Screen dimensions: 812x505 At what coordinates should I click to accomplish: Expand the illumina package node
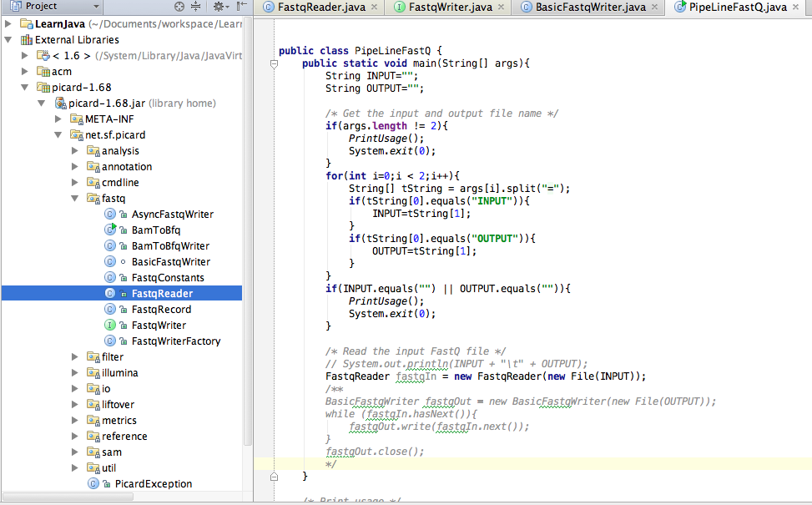click(x=75, y=372)
